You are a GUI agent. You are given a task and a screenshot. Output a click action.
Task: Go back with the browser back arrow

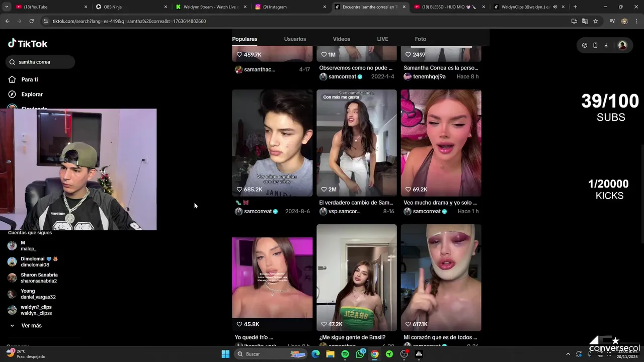click(7, 21)
